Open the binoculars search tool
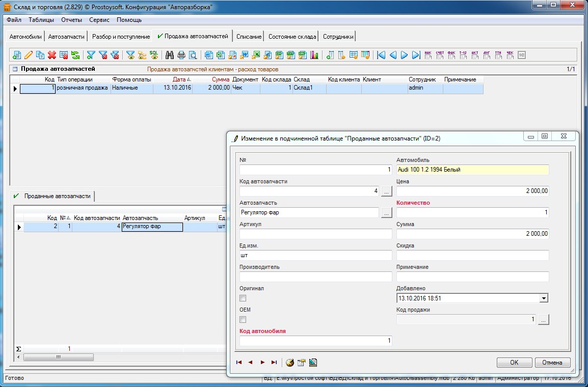Screen dimensions: 588x387 (170, 55)
